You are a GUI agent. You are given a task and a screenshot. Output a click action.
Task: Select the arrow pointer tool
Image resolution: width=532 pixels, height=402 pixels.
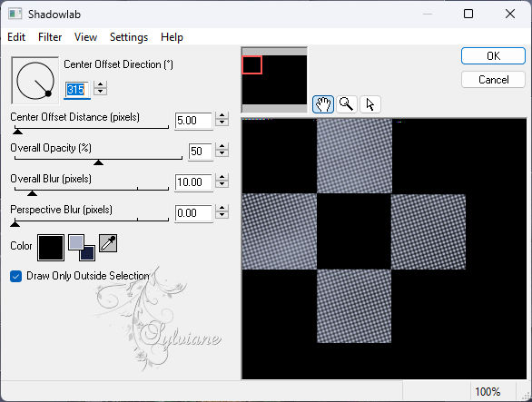click(x=369, y=104)
